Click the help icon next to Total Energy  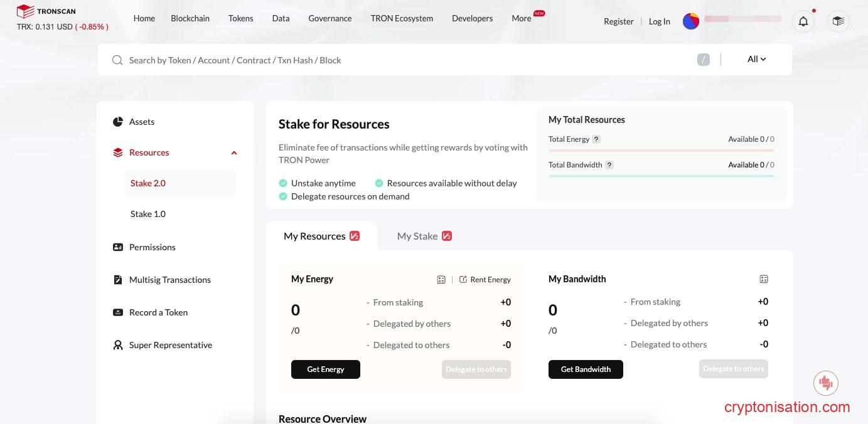pyautogui.click(x=596, y=139)
